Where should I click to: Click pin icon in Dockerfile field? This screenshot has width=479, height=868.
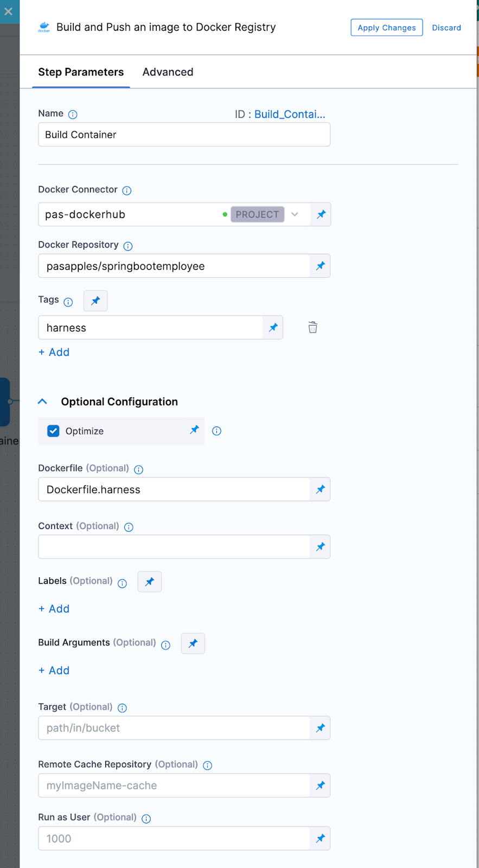(x=321, y=489)
